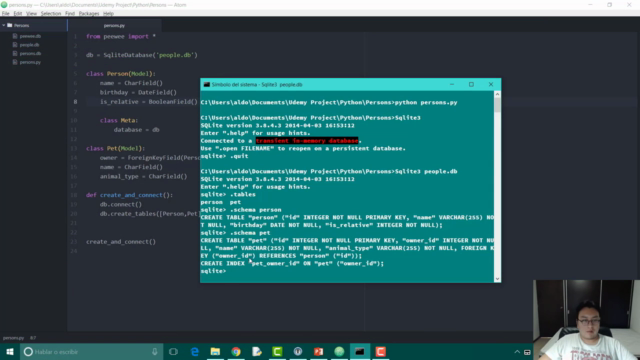Maximize the Sqlite3 command prompt window
The image size is (640, 360).
click(471, 84)
